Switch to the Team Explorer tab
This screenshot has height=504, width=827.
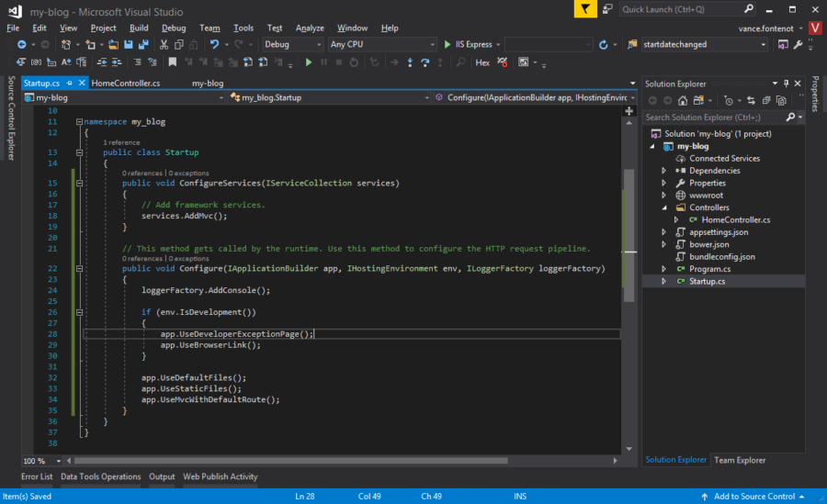740,460
